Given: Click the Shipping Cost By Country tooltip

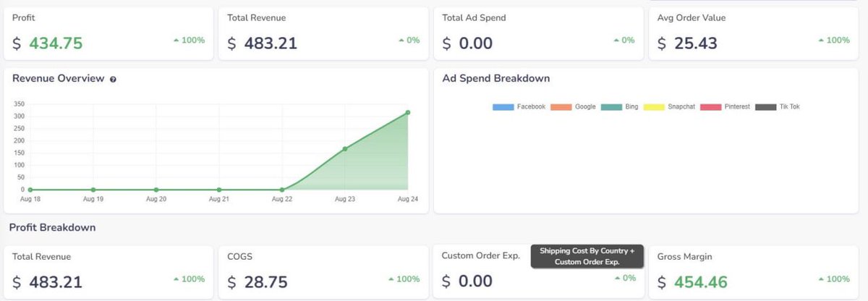Looking at the screenshot, I should tap(587, 256).
